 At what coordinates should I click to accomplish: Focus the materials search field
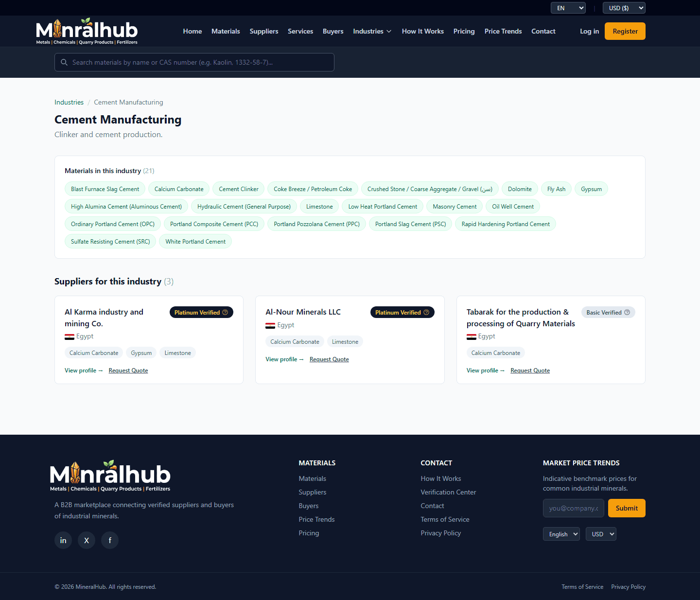click(194, 62)
